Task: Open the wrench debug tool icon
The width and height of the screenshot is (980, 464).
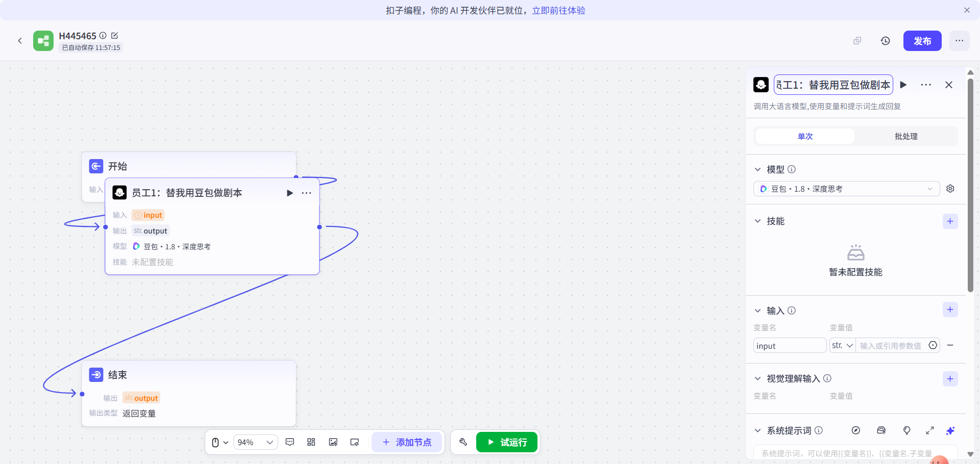Action: coord(463,442)
